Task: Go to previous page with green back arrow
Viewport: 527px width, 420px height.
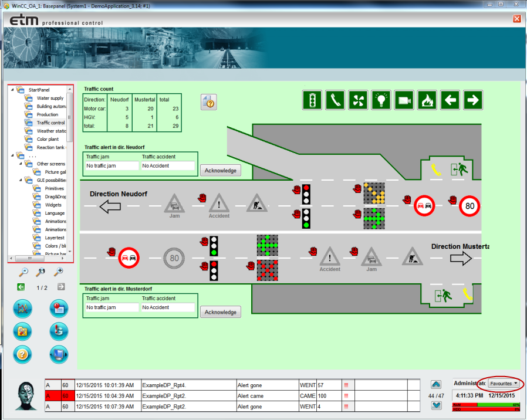Action: (21, 287)
